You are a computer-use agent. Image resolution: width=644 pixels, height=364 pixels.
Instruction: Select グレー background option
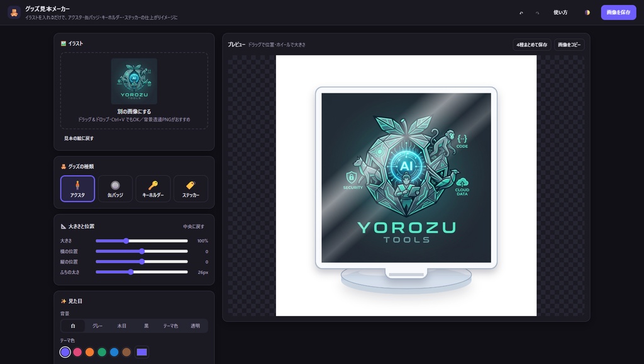[97, 326]
